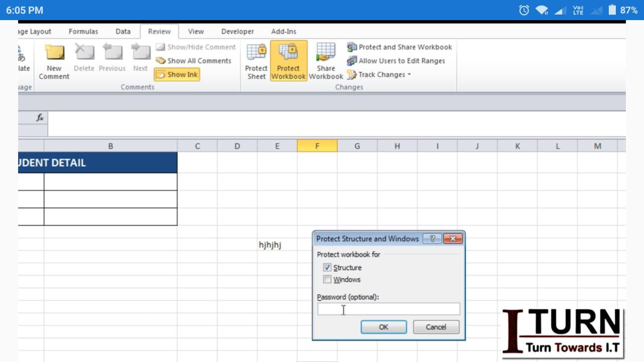Click into the formula bar

(x=336, y=123)
